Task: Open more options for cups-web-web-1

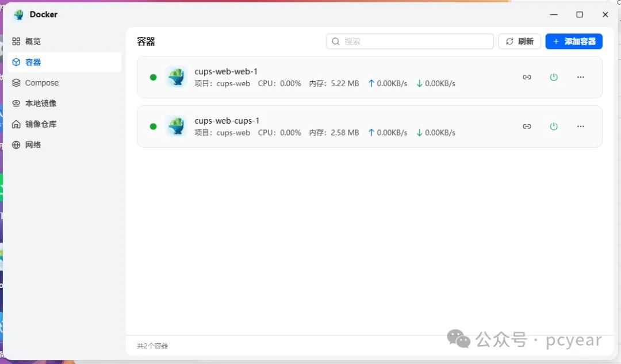Action: point(581,77)
